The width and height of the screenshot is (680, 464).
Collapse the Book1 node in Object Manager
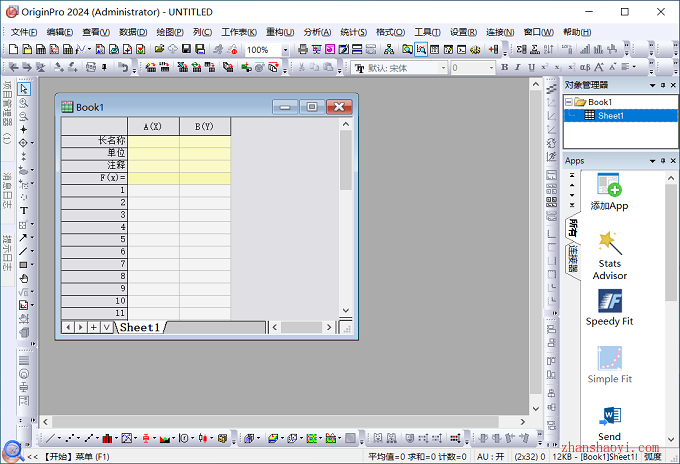click(569, 102)
